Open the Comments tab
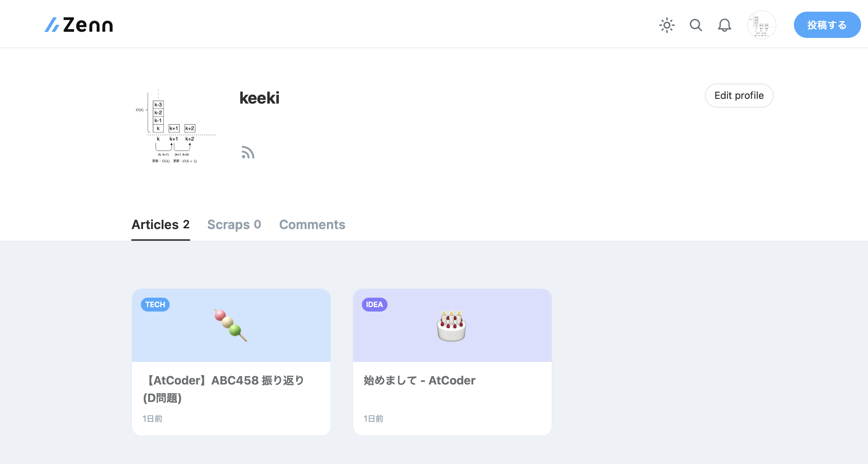This screenshot has width=868, height=464. (x=312, y=225)
